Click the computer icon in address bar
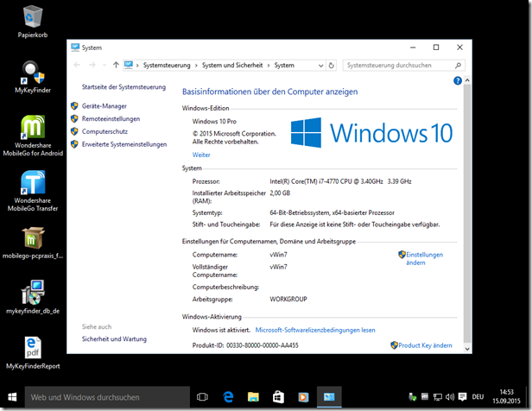The image size is (532, 411). pos(129,65)
